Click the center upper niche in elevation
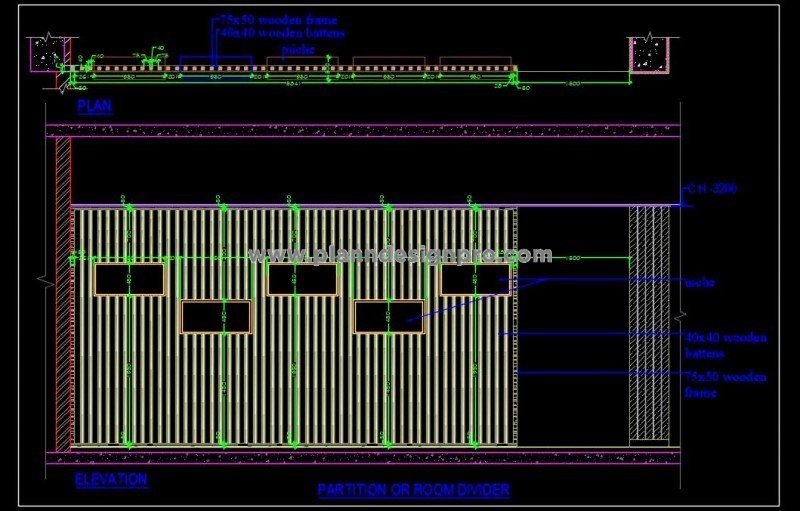 click(x=302, y=279)
